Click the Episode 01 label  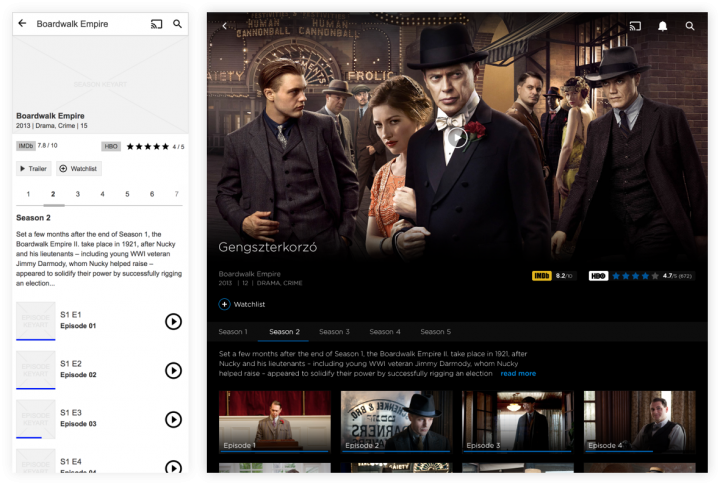point(78,326)
